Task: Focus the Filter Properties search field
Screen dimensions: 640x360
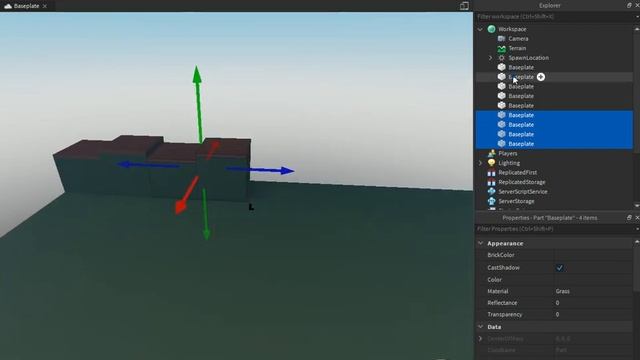Action: pos(555,229)
